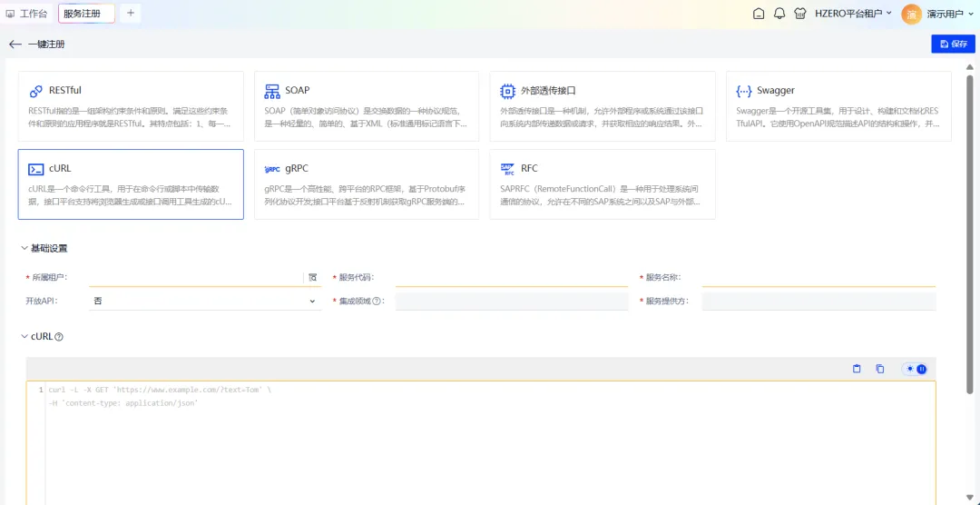
Task: Toggle the editor light/dark theme switch
Action: (916, 369)
